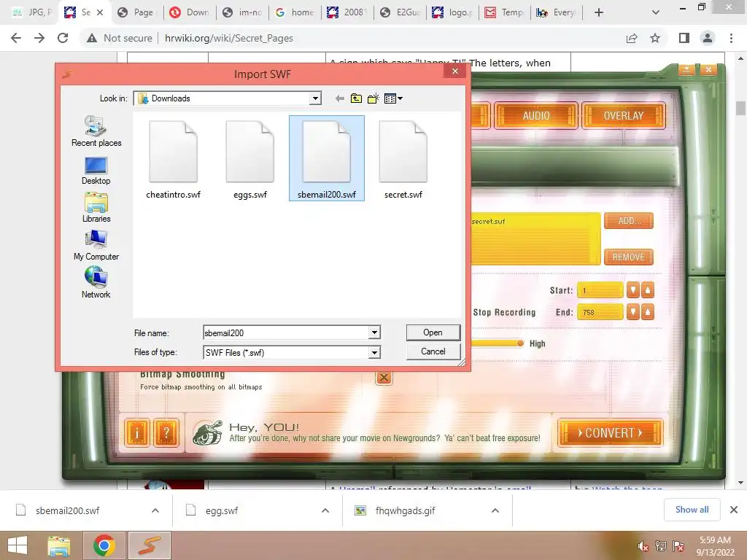Screen dimensions: 747x560
Task: Bookmark this page with star icon
Action: [x=655, y=38]
